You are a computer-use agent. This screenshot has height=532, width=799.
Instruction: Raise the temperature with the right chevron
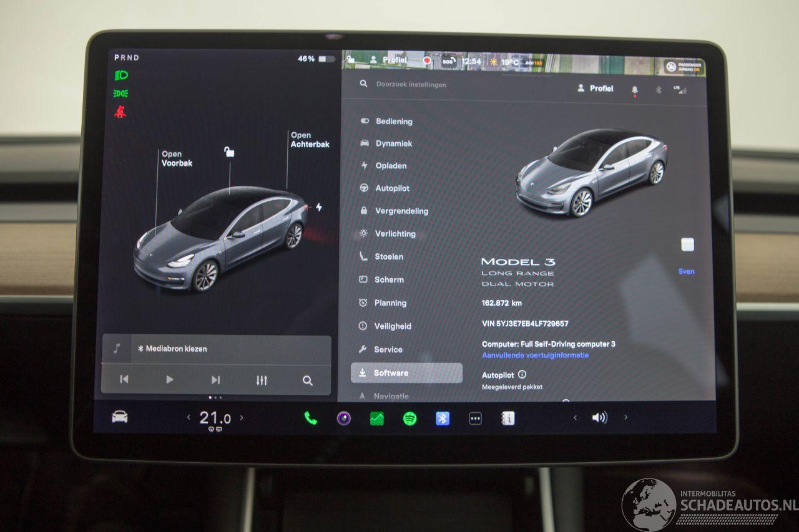(242, 418)
